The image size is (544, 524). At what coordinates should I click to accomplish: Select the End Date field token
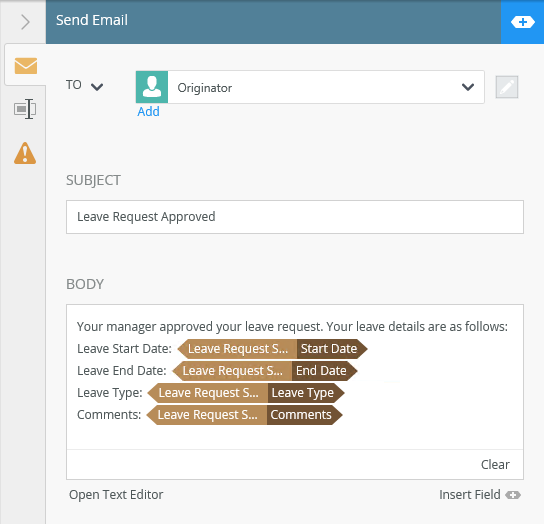pos(264,371)
